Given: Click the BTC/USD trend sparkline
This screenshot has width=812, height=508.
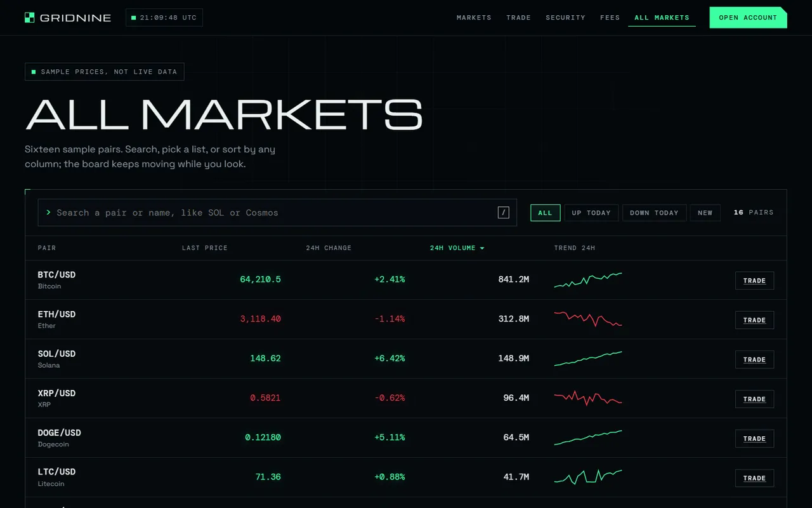Looking at the screenshot, I should [588, 280].
